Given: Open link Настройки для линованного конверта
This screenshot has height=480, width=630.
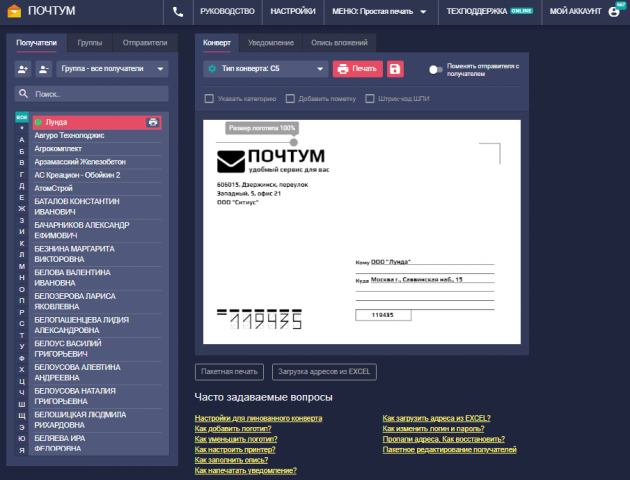Looking at the screenshot, I should (x=258, y=418).
